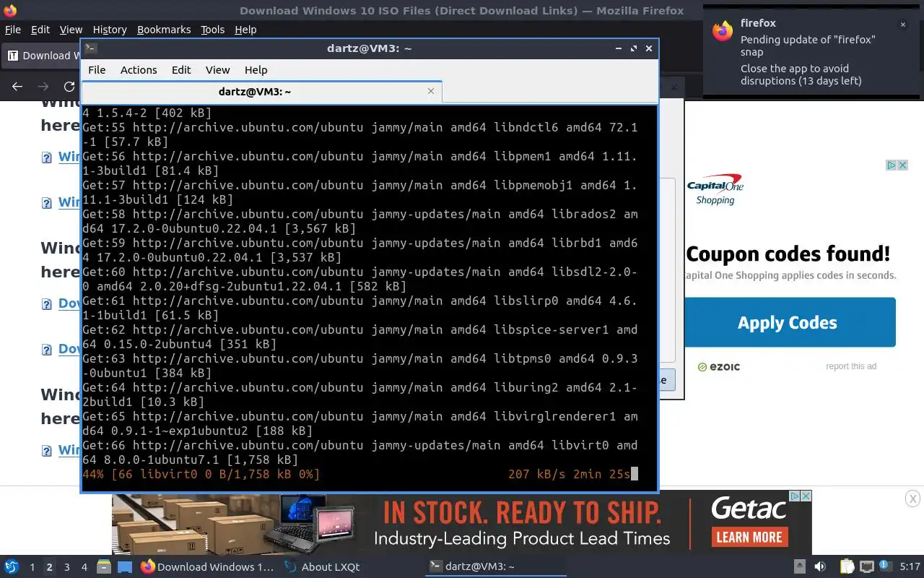Click the 44% download progress line
The width and height of the screenshot is (924, 578).
point(201,474)
